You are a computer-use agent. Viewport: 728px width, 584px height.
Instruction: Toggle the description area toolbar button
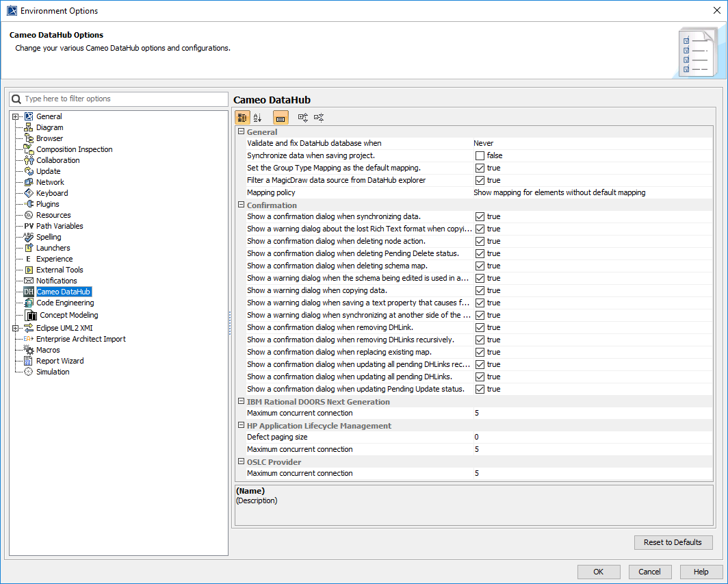tap(281, 118)
